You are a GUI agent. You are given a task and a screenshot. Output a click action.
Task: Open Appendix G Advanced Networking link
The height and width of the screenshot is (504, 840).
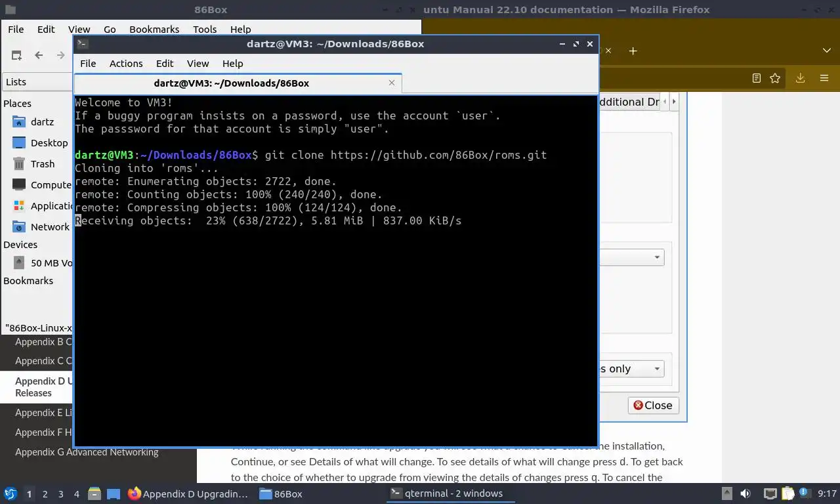(87, 452)
